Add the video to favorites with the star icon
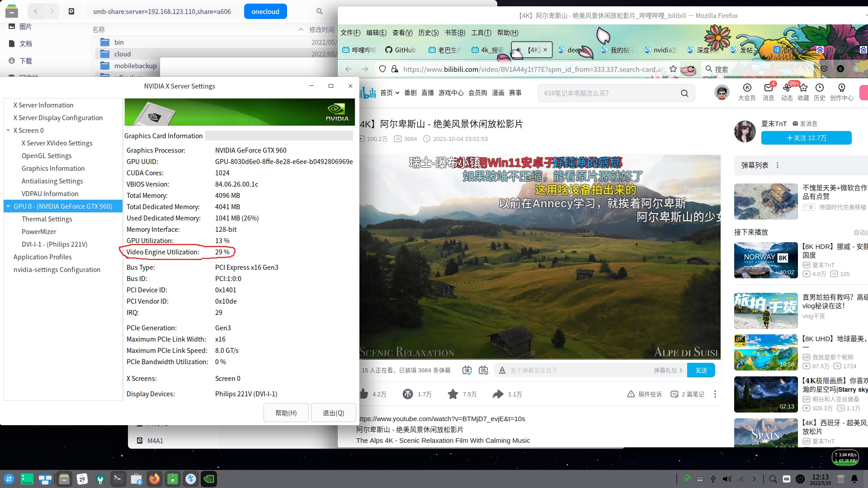Image resolution: width=868 pixels, height=488 pixels. (x=453, y=394)
